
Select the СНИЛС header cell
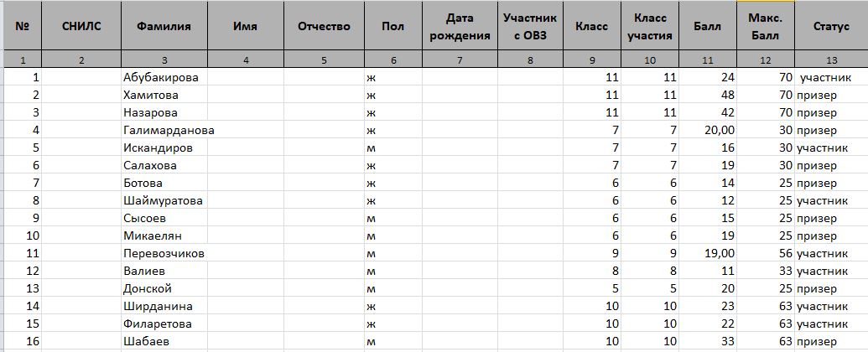(81, 26)
